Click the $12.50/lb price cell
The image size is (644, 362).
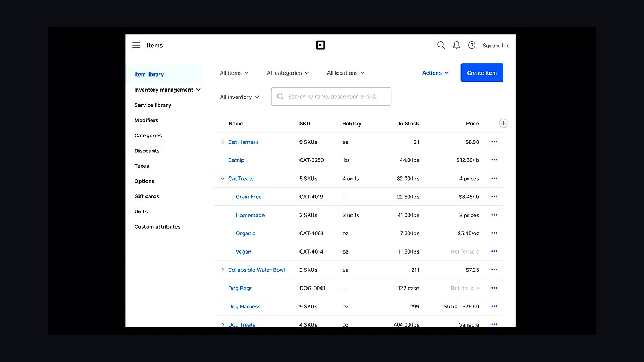(x=467, y=160)
